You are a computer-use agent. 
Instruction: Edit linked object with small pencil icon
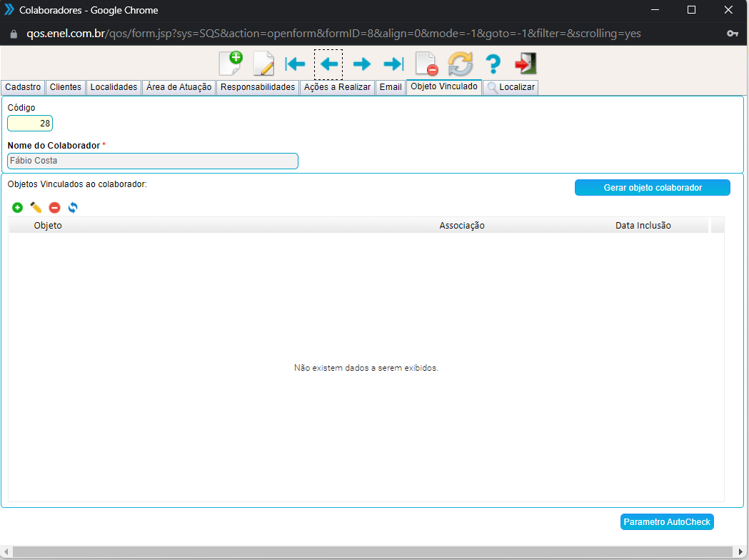coord(36,208)
